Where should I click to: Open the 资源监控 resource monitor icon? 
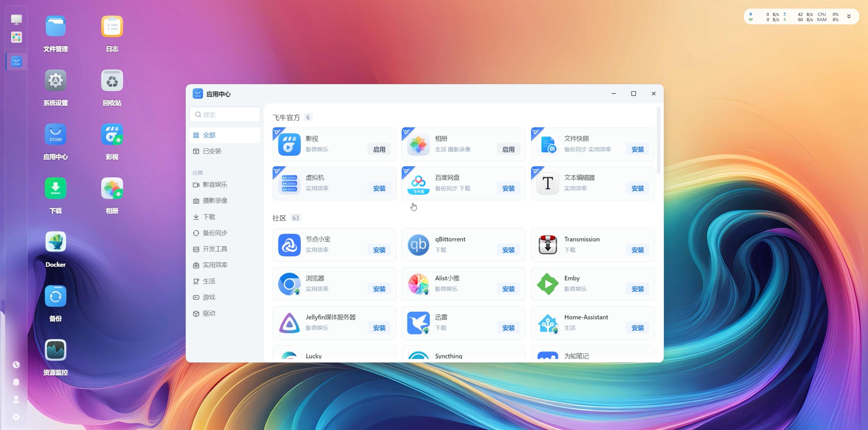[x=55, y=350]
